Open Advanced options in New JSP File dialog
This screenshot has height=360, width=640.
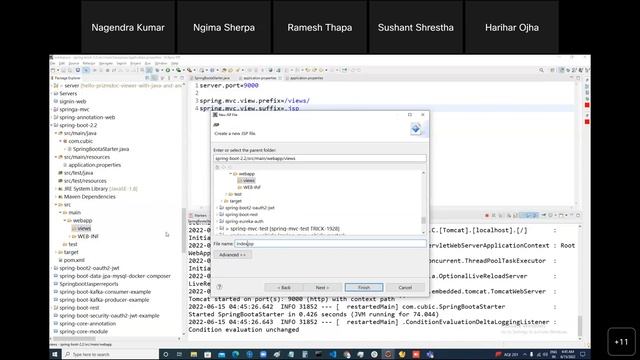click(232, 255)
